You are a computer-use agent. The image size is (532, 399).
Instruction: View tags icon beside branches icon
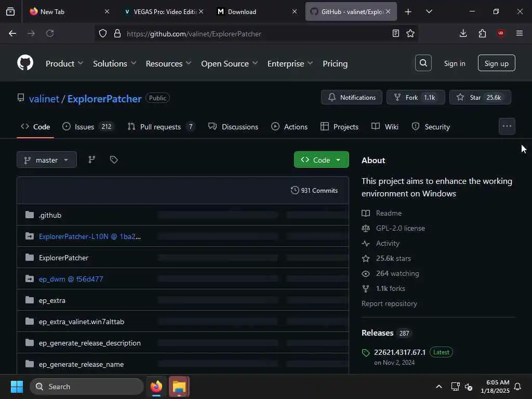click(114, 159)
